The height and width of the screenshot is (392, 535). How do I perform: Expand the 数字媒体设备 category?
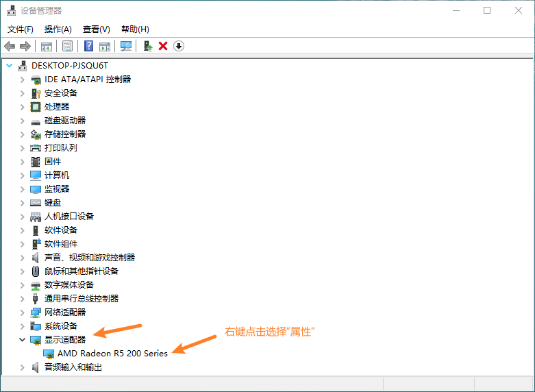(x=23, y=285)
